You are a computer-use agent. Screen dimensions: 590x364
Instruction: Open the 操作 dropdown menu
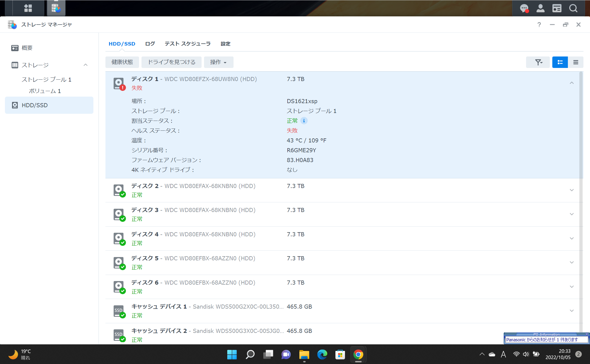pos(219,62)
